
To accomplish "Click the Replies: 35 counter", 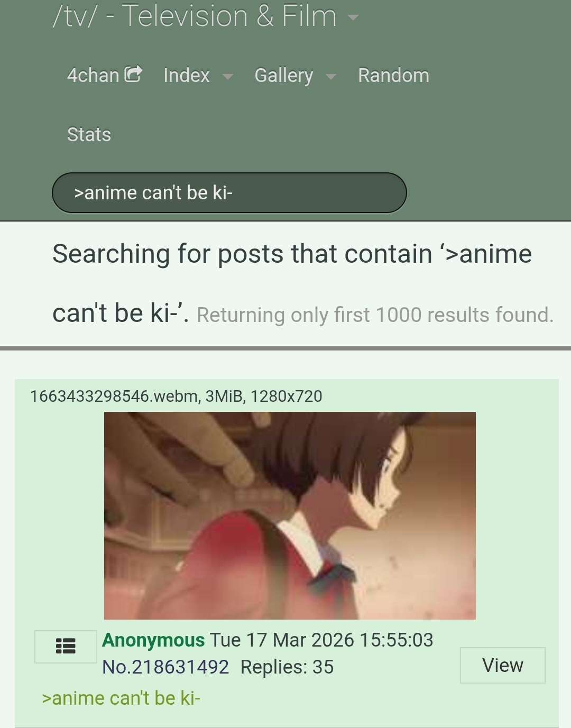I will [x=287, y=667].
